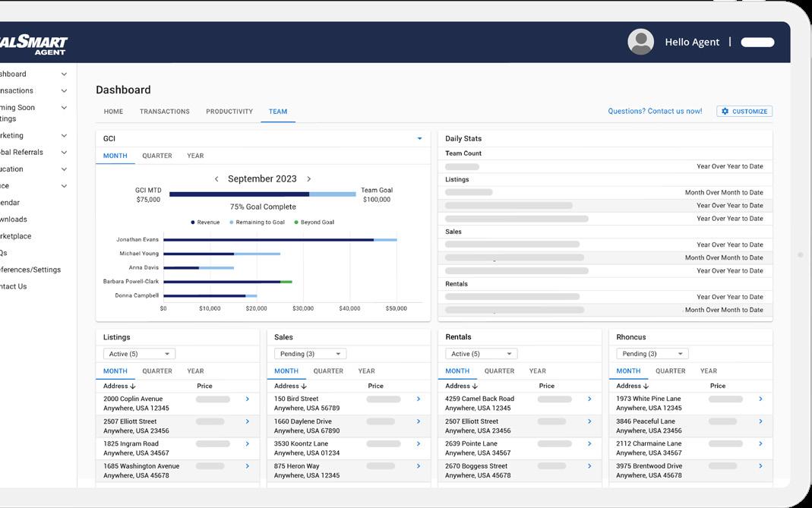Viewport: 812px width, 508px height.
Task: Click Remaining to Goal legend item
Action: (257, 222)
